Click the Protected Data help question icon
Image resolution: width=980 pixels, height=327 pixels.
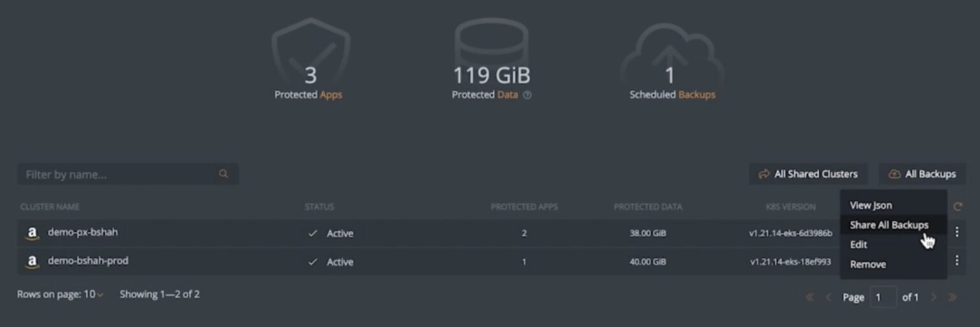[527, 95]
